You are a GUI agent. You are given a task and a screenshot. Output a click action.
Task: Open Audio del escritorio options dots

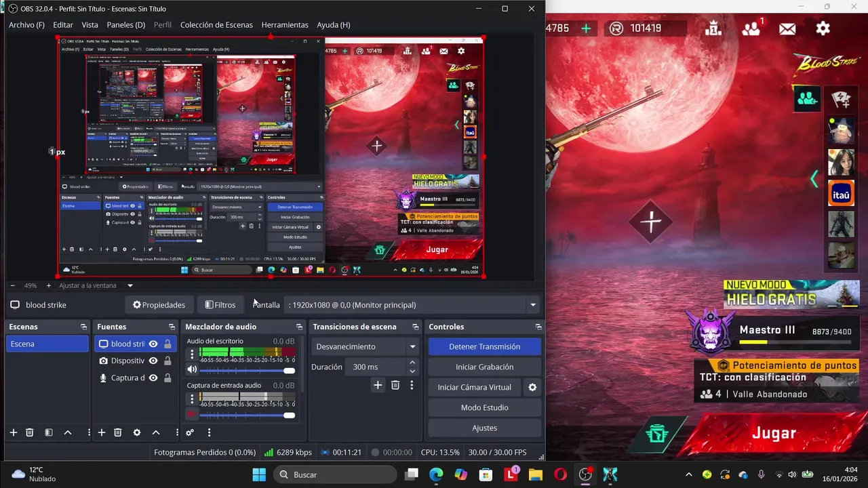pyautogui.click(x=192, y=354)
